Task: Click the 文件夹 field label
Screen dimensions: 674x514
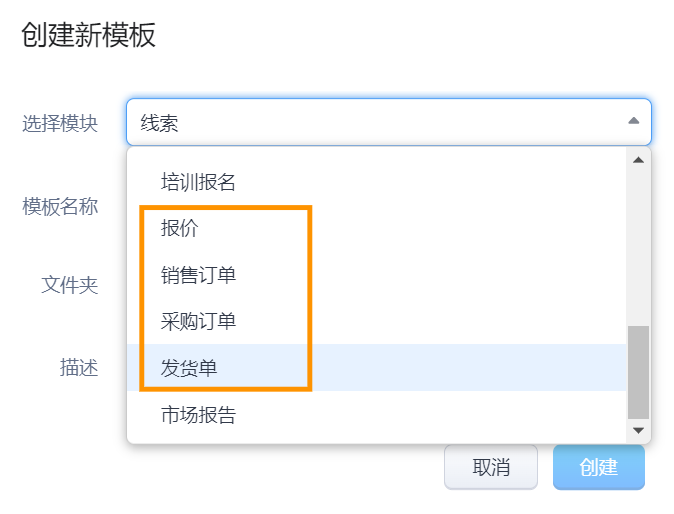Action: (x=69, y=285)
